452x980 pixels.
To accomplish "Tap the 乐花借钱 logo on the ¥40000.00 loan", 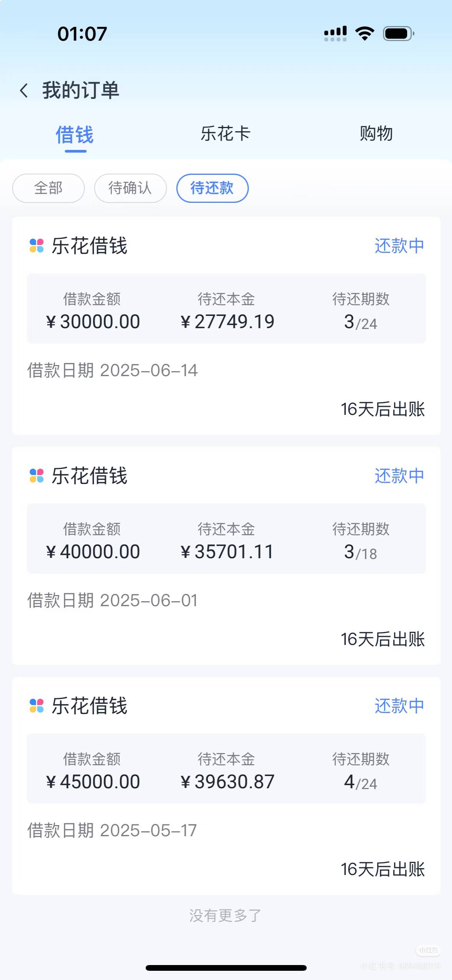I will click(37, 476).
